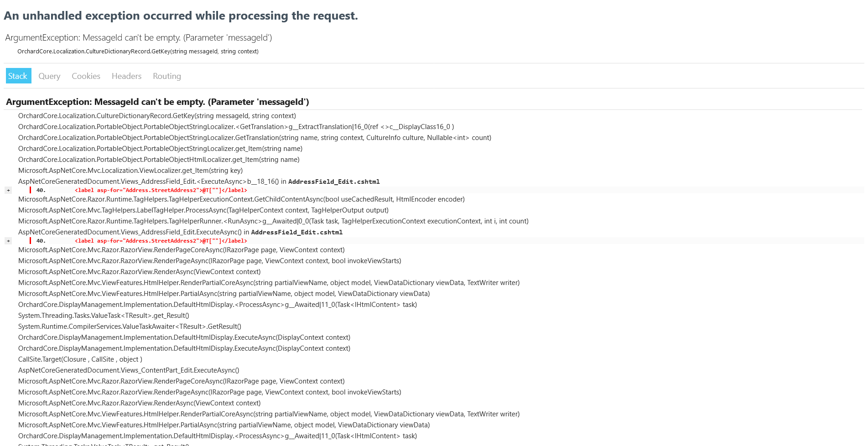Click the PortableObjectStringLocalizer.GetTranslation stack frame
This screenshot has width=868, height=446.
(255, 137)
